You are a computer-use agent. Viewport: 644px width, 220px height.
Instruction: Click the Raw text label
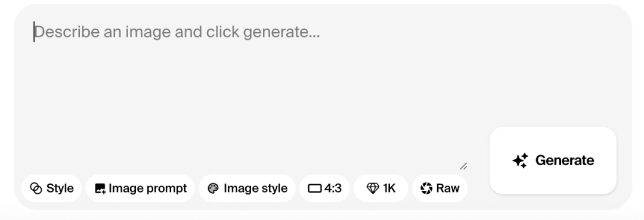pos(448,188)
